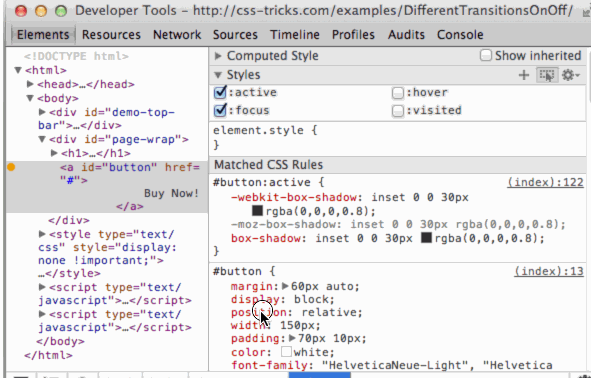The height and width of the screenshot is (378, 591).
Task: Collapse the Styles section
Action: pyautogui.click(x=218, y=75)
